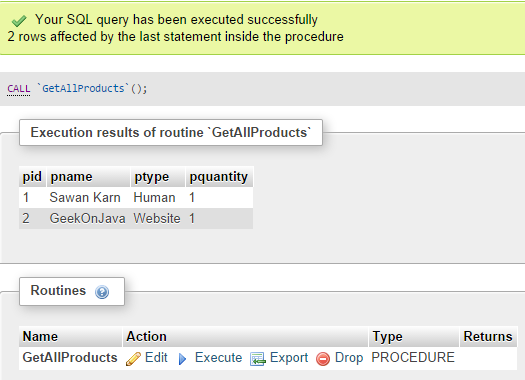Click the blue Execute arrow icon
The width and height of the screenshot is (525, 380).
coord(182,359)
